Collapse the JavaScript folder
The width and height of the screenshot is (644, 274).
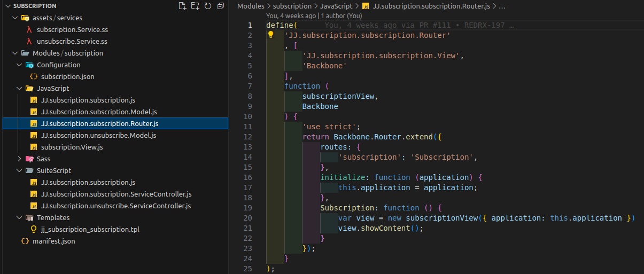[x=20, y=89]
